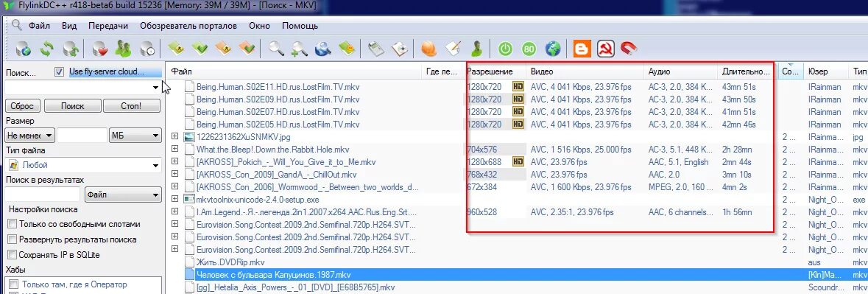Image resolution: width=868 pixels, height=294 pixels.
Task: Open the Не менее size mode dropdown
Action: pos(29,135)
